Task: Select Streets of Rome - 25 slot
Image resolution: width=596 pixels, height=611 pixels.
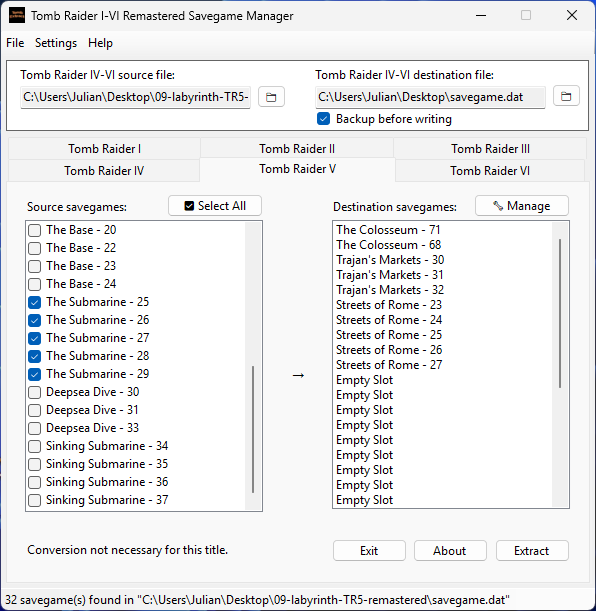Action: click(389, 335)
